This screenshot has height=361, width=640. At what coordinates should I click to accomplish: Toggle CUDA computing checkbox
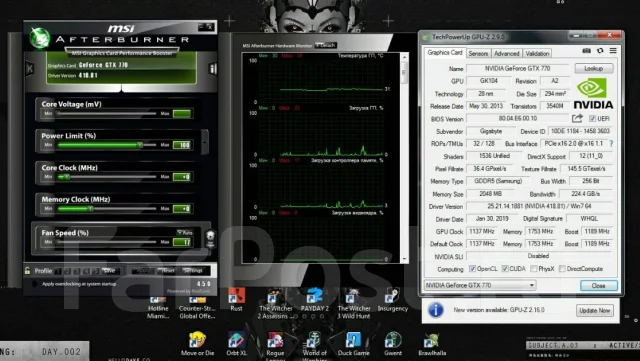pos(505,269)
